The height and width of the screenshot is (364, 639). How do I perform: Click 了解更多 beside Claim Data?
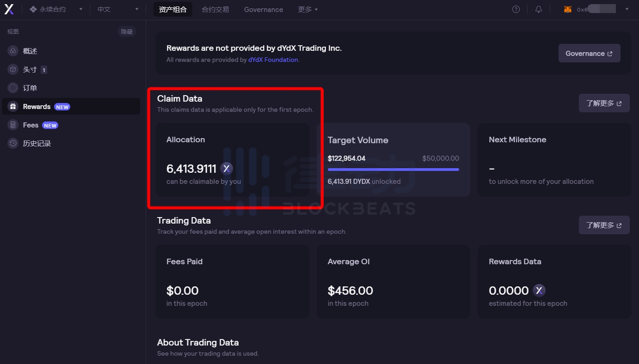click(x=604, y=103)
